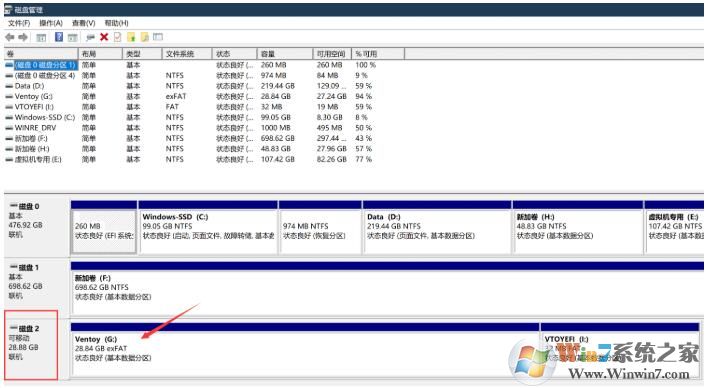
Task: Select the Data (D:) volume name
Action: 29,86
